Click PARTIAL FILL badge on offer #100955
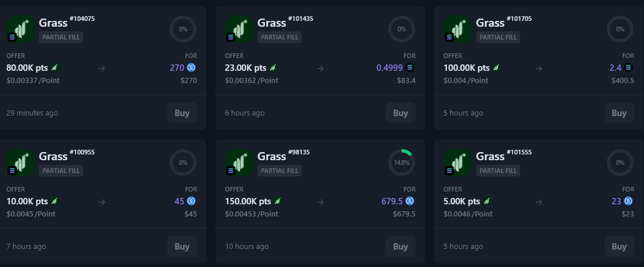644x267 pixels. (61, 171)
